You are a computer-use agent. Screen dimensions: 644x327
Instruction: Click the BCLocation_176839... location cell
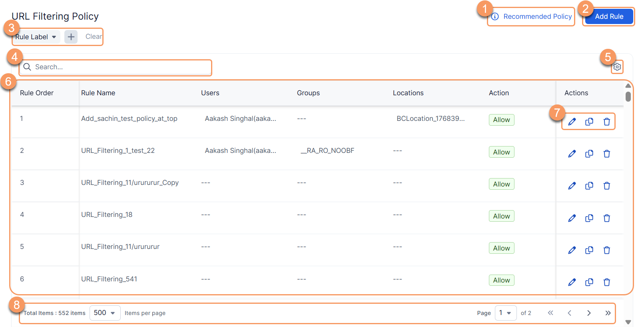pos(431,118)
